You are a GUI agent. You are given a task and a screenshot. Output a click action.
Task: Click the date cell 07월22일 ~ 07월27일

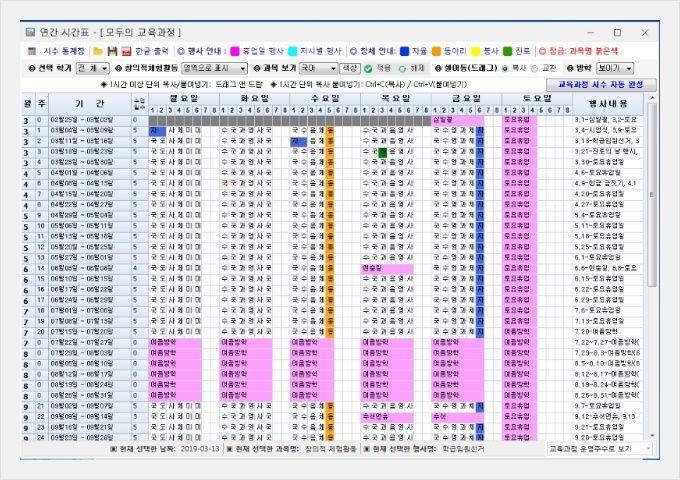[x=90, y=342]
